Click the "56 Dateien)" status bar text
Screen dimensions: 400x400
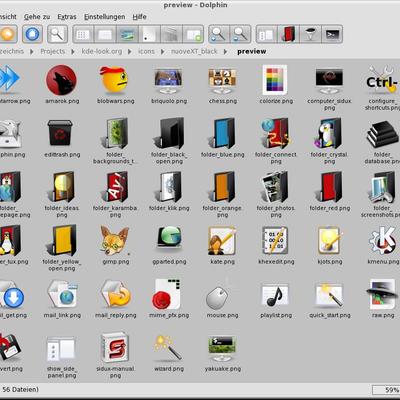20,389
